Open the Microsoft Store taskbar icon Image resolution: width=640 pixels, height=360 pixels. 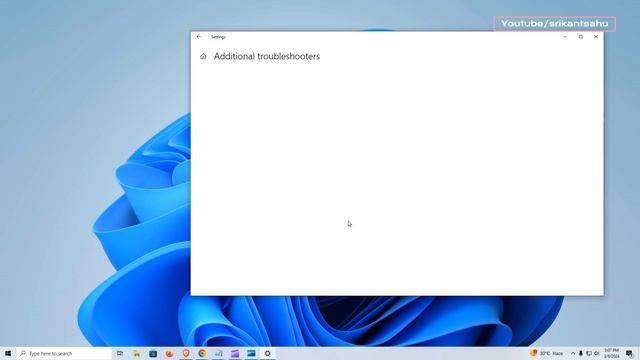[153, 353]
